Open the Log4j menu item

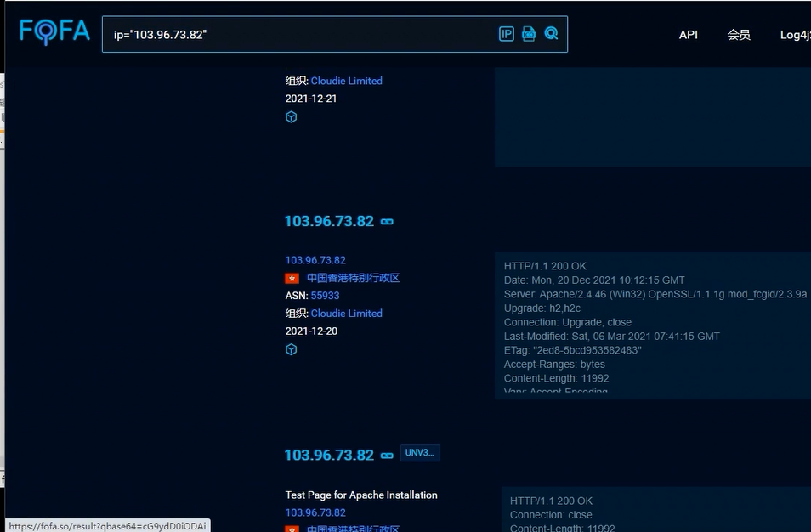(796, 35)
